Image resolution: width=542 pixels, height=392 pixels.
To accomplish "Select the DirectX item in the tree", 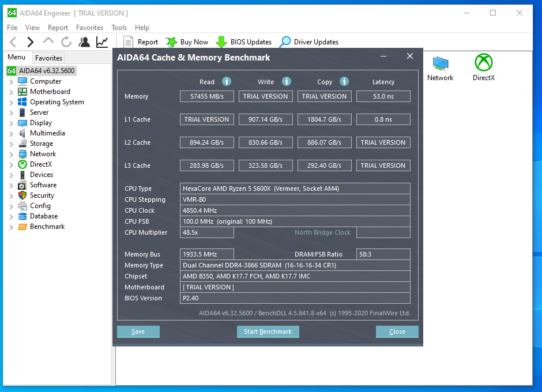I will pyautogui.click(x=41, y=164).
